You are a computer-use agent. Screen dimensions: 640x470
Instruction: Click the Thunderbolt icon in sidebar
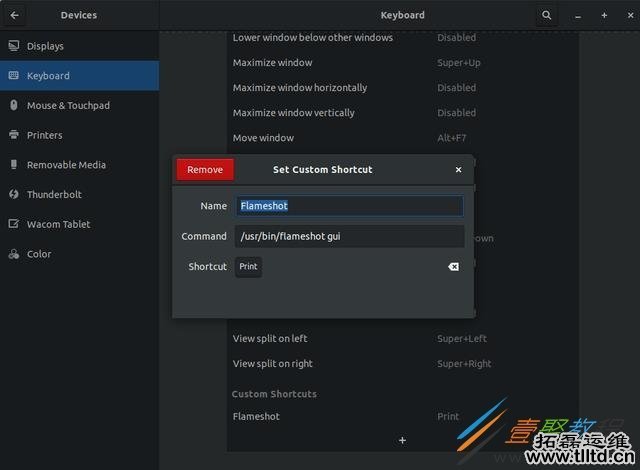point(14,195)
